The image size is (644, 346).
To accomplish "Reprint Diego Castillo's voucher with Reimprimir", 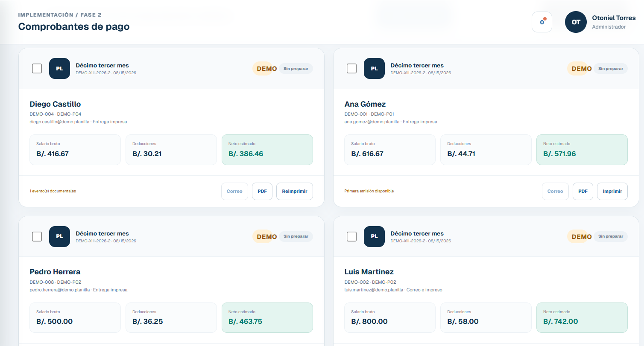I will pyautogui.click(x=295, y=191).
